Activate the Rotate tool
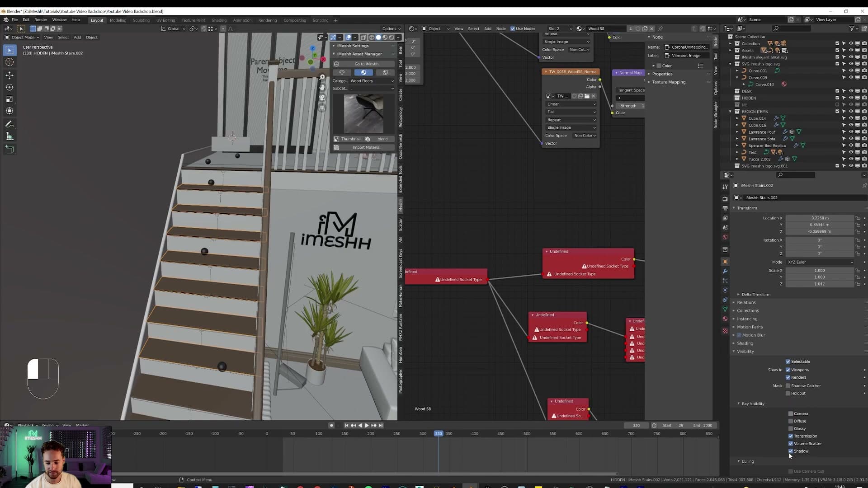 pos(9,87)
